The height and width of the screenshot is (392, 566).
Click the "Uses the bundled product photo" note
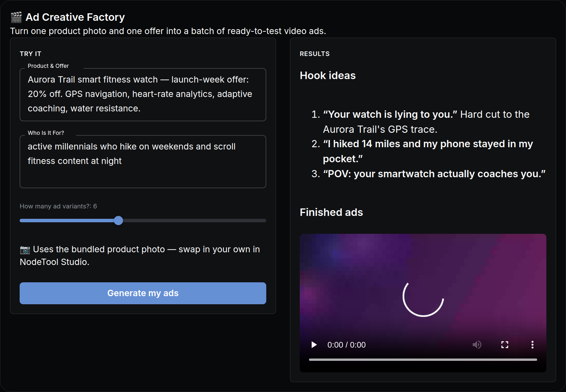(140, 256)
